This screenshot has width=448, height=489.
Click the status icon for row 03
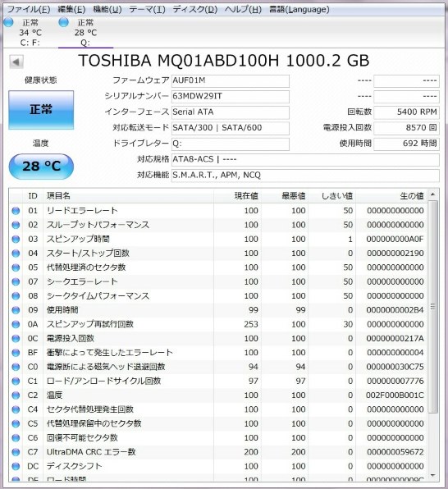click(x=16, y=240)
